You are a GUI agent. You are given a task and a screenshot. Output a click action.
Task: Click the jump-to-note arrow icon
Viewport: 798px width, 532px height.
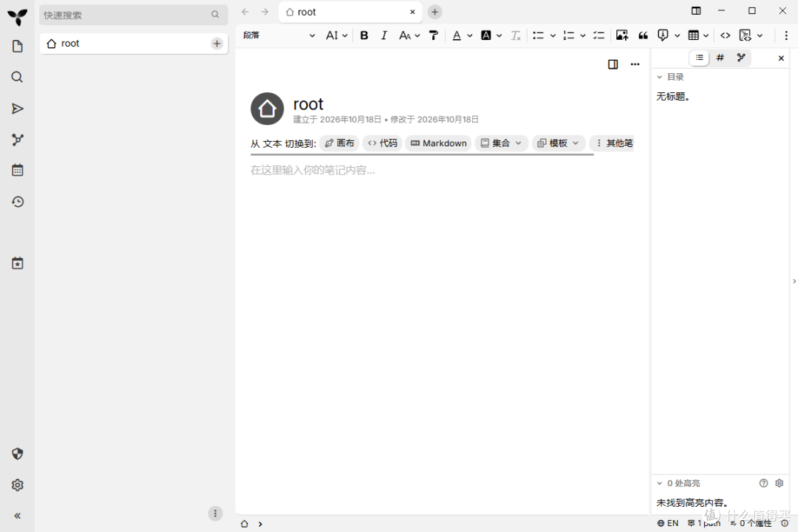click(x=17, y=109)
